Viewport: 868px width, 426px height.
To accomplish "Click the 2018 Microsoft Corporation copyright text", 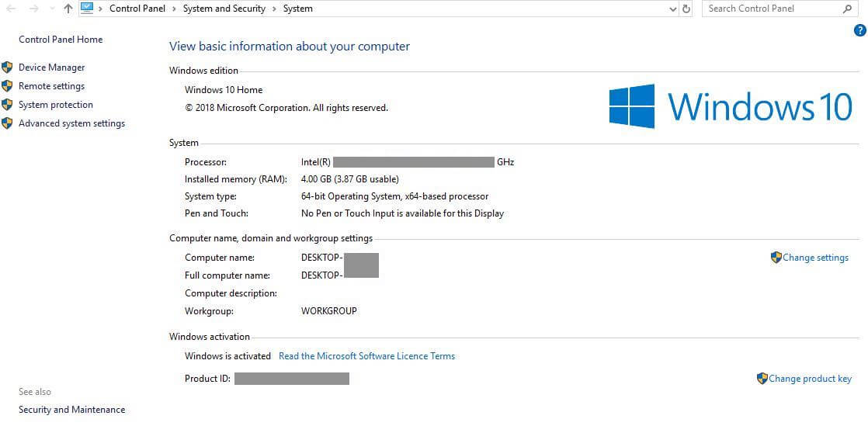I will click(x=286, y=108).
